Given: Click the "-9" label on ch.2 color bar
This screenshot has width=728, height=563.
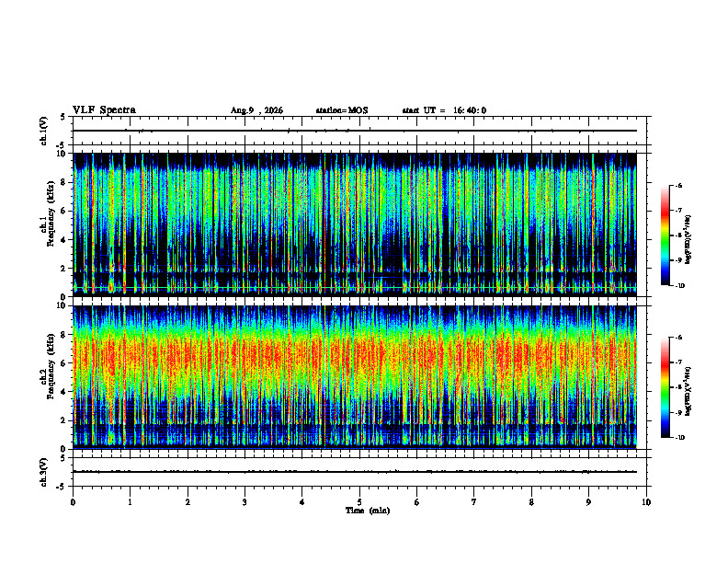Looking at the screenshot, I should 678,412.
